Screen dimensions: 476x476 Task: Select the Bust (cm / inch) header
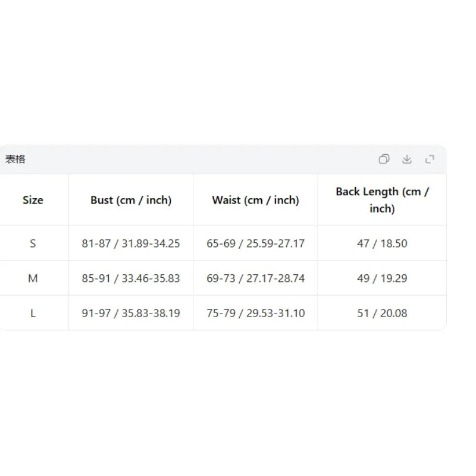(x=131, y=200)
